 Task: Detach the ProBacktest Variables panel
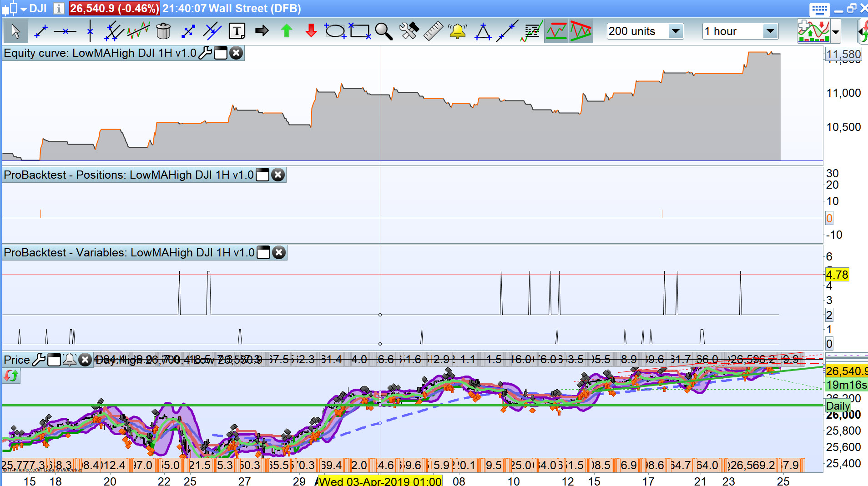point(263,253)
